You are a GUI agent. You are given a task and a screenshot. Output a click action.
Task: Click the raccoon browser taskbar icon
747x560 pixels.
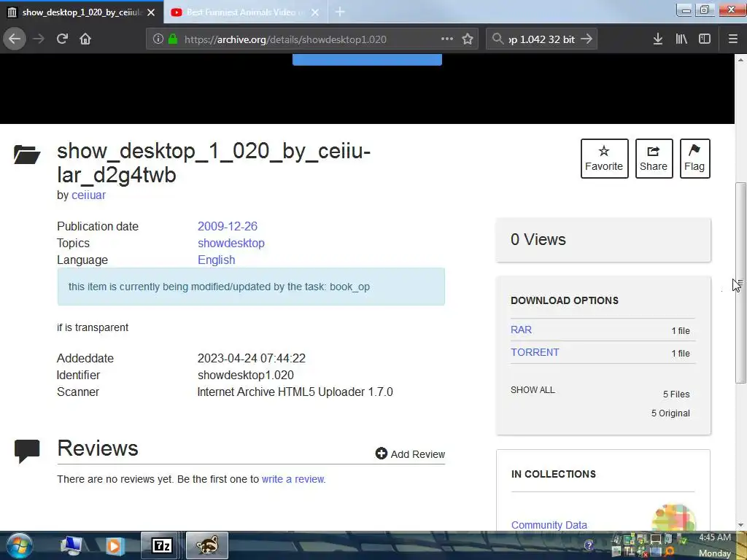207,545
